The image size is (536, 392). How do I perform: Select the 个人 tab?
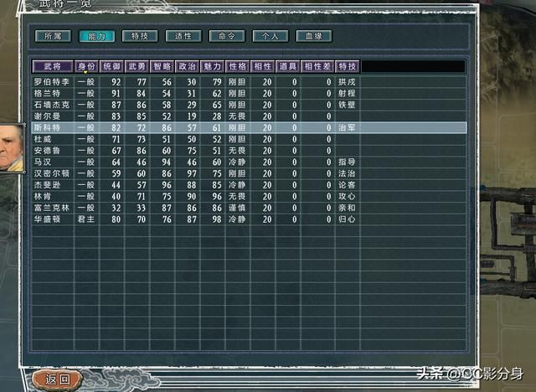[x=271, y=36]
